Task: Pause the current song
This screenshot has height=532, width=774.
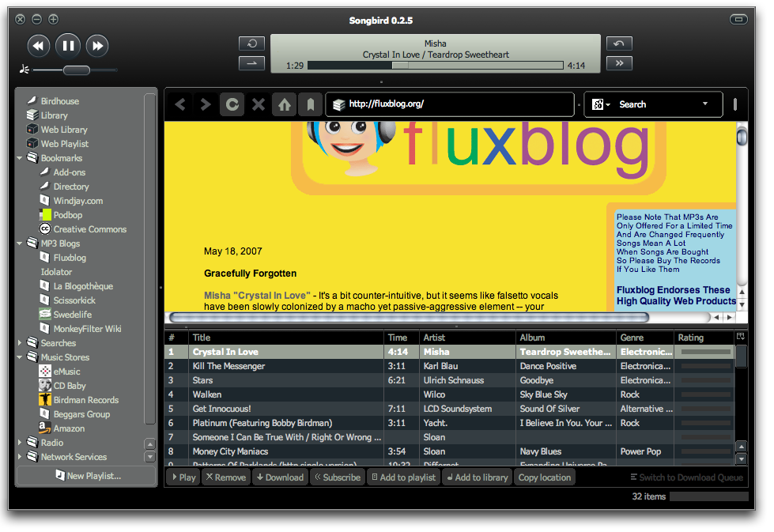Action: tap(68, 46)
